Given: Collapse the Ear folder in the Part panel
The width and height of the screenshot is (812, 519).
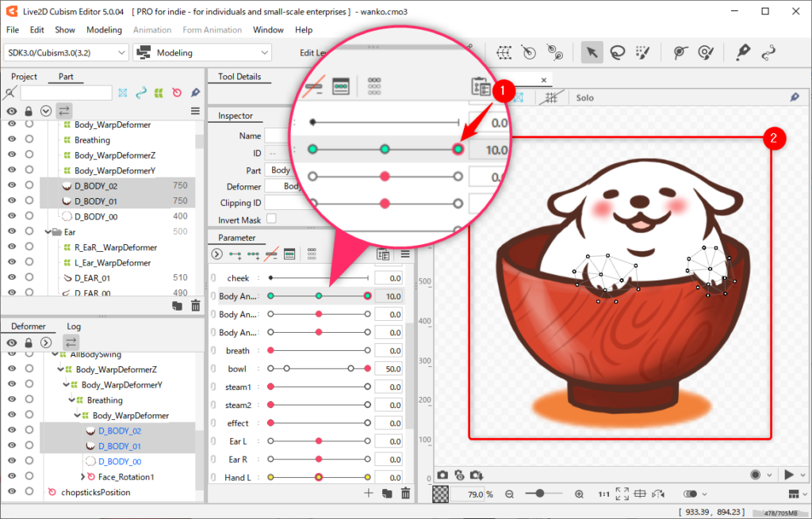Looking at the screenshot, I should point(48,232).
